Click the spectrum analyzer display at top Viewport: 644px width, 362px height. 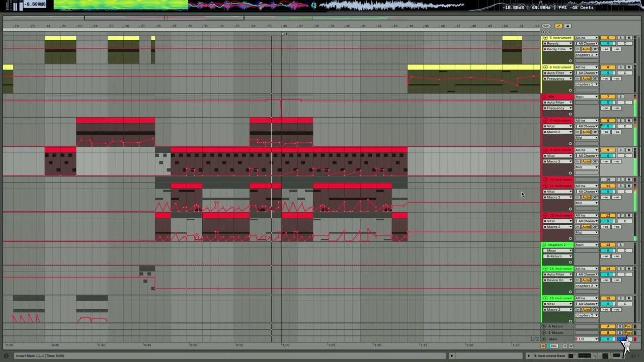[121, 5]
